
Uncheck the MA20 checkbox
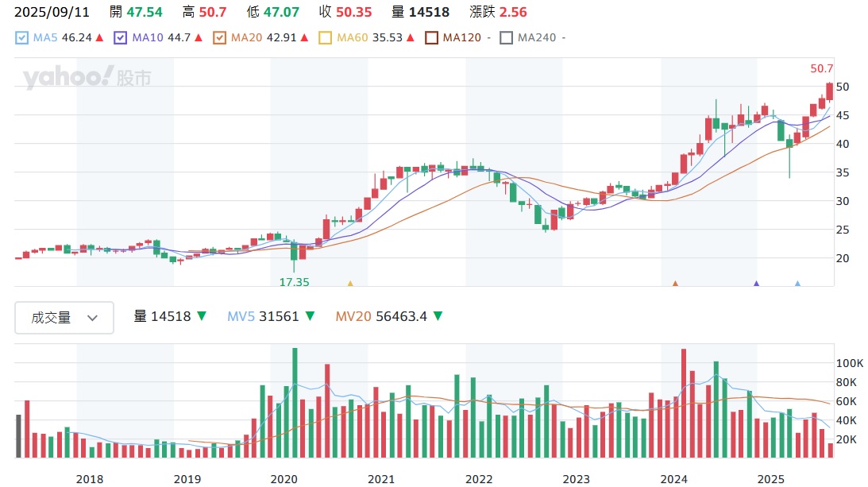[x=221, y=37]
